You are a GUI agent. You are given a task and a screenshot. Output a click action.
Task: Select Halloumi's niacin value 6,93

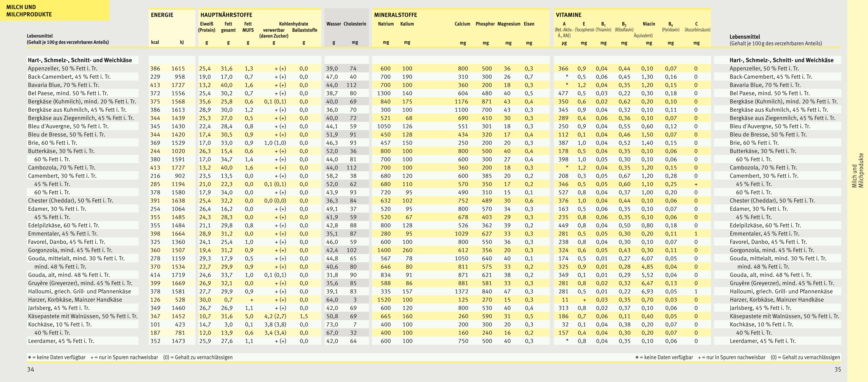coord(647,291)
